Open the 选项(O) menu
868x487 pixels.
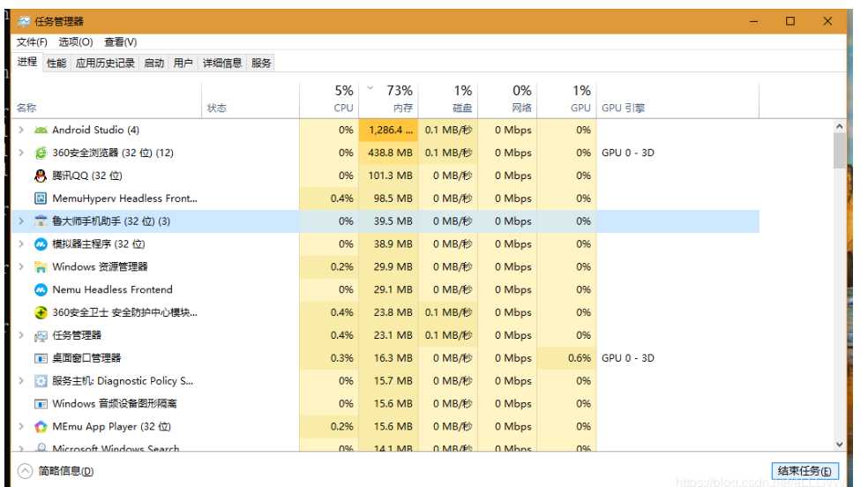(75, 42)
